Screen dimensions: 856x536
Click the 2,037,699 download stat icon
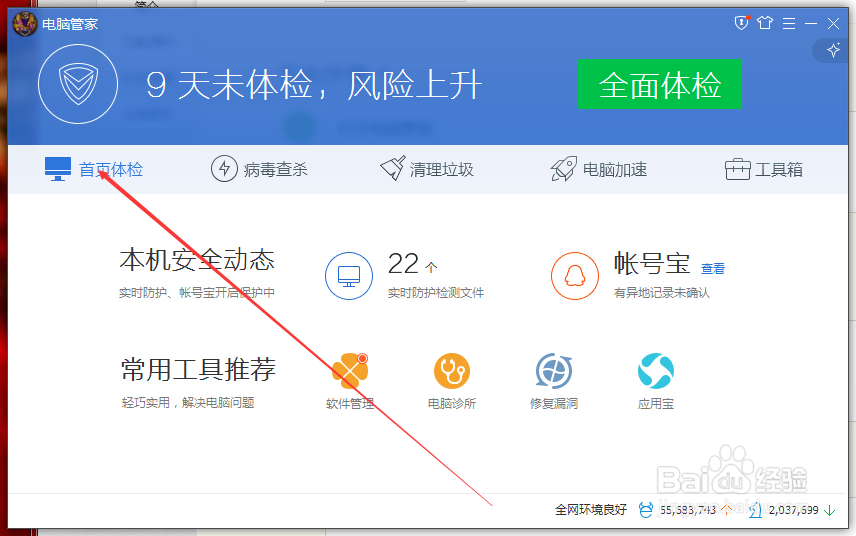pyautogui.click(x=755, y=510)
